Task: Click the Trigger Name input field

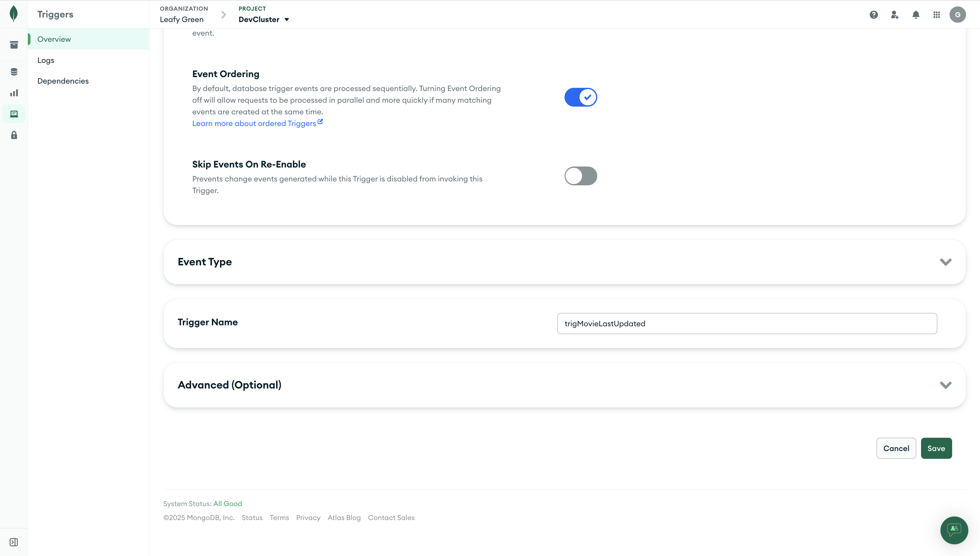Action: click(x=747, y=323)
